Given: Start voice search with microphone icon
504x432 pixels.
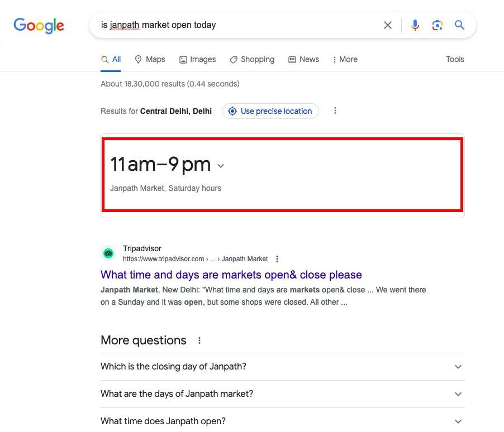Looking at the screenshot, I should tap(415, 25).
